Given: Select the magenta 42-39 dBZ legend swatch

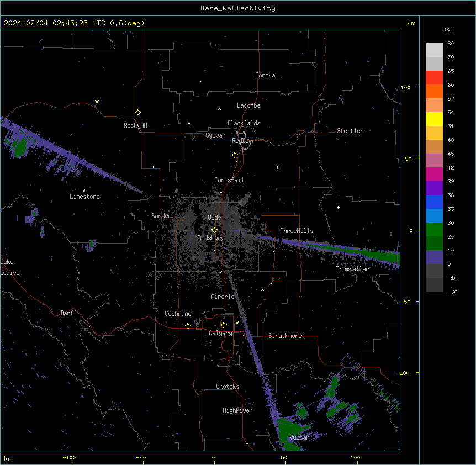Looking at the screenshot, I should pos(434,174).
